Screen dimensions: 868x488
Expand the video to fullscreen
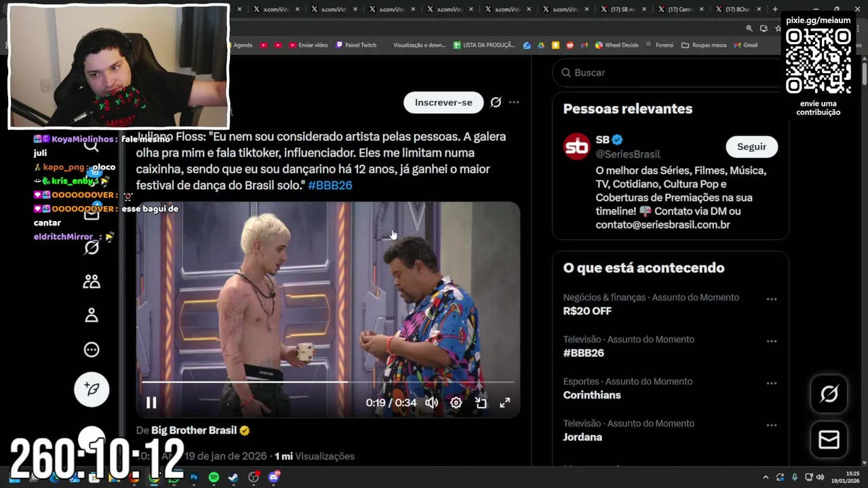tap(505, 403)
